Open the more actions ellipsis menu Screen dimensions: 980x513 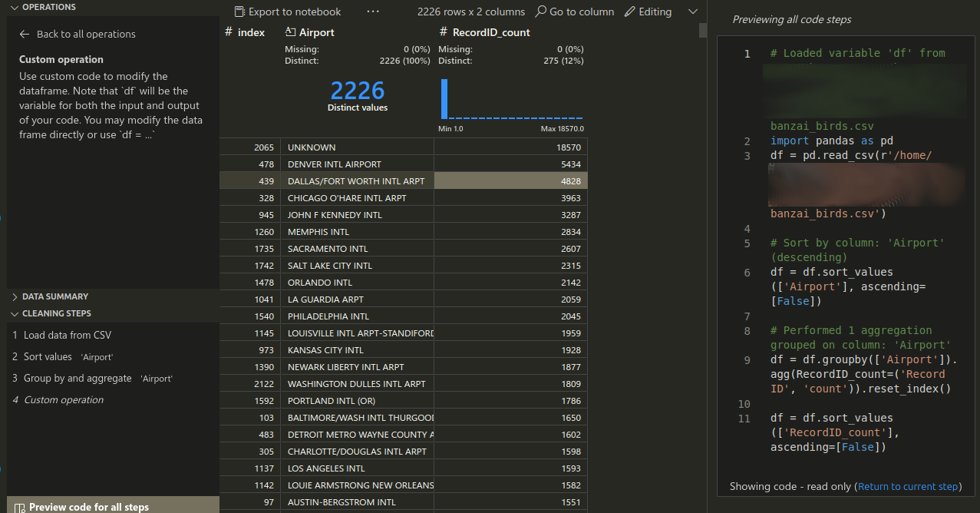(373, 12)
